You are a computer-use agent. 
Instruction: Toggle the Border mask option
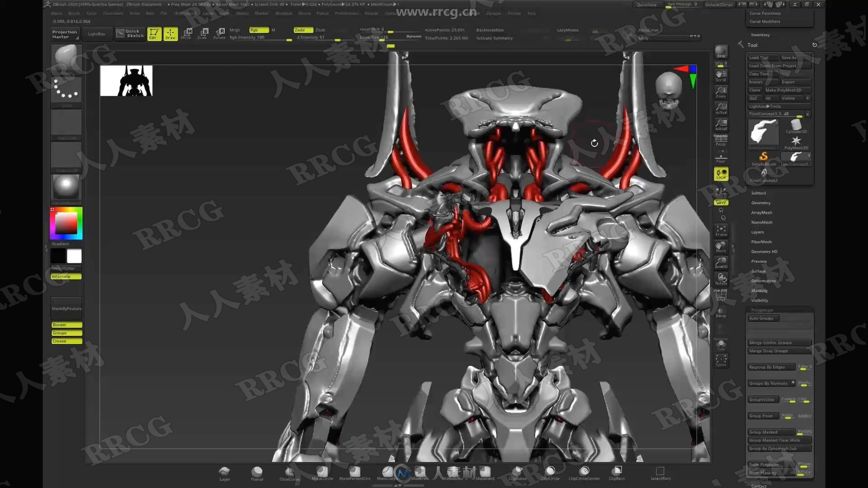[x=66, y=325]
